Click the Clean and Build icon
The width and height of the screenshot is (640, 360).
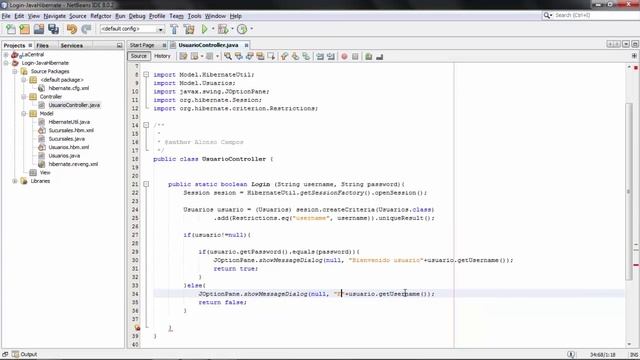pyautogui.click(x=189, y=29)
